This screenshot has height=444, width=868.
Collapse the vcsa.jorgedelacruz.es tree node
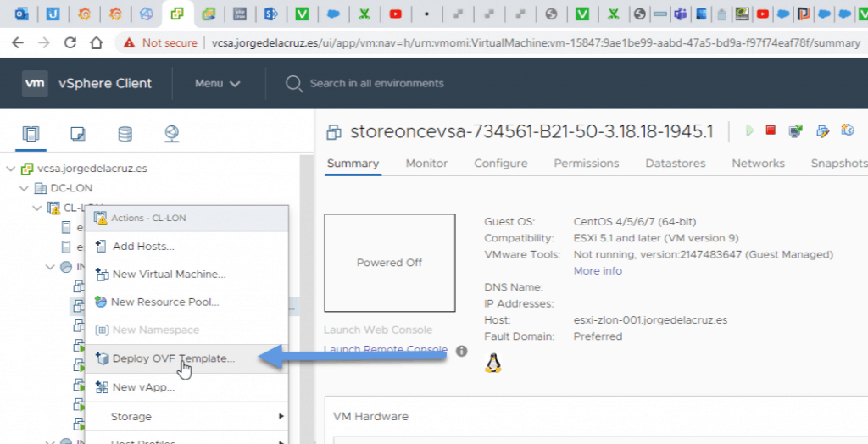click(10, 169)
